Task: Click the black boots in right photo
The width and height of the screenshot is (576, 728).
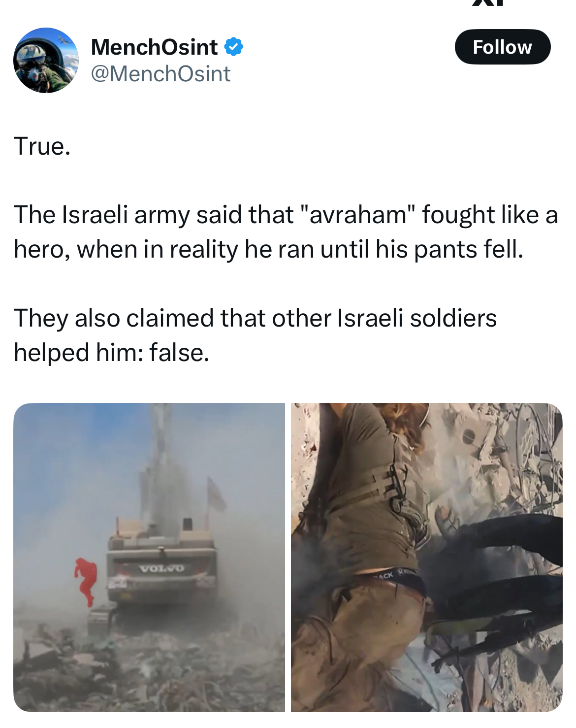Action: click(x=492, y=566)
